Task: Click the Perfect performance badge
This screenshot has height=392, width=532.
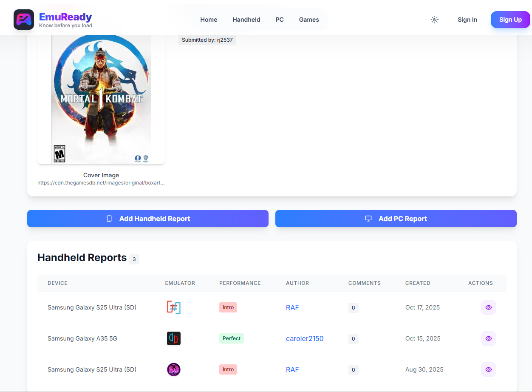Action: tap(232, 338)
